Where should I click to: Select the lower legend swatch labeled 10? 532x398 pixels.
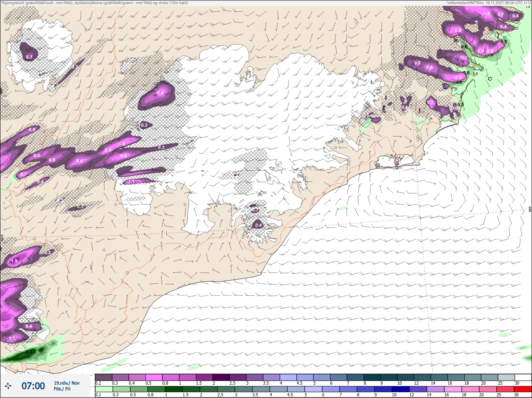[x=400, y=389]
